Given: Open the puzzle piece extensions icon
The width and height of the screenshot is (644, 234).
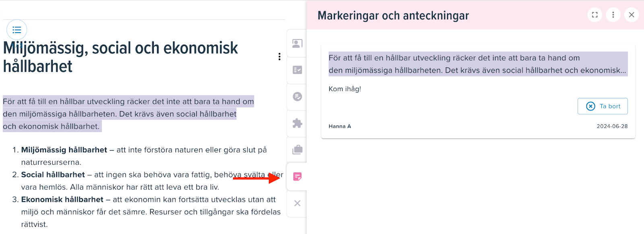Looking at the screenshot, I should tap(297, 123).
